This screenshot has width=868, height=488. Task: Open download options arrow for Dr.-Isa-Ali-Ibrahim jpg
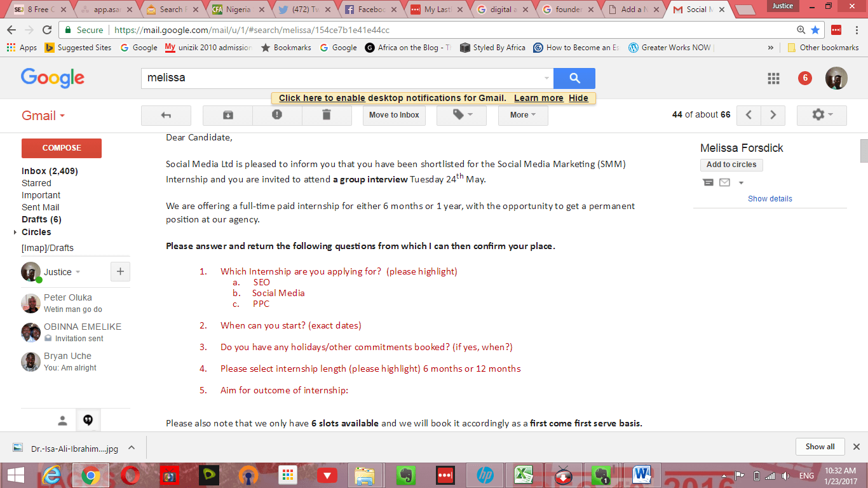click(x=131, y=448)
